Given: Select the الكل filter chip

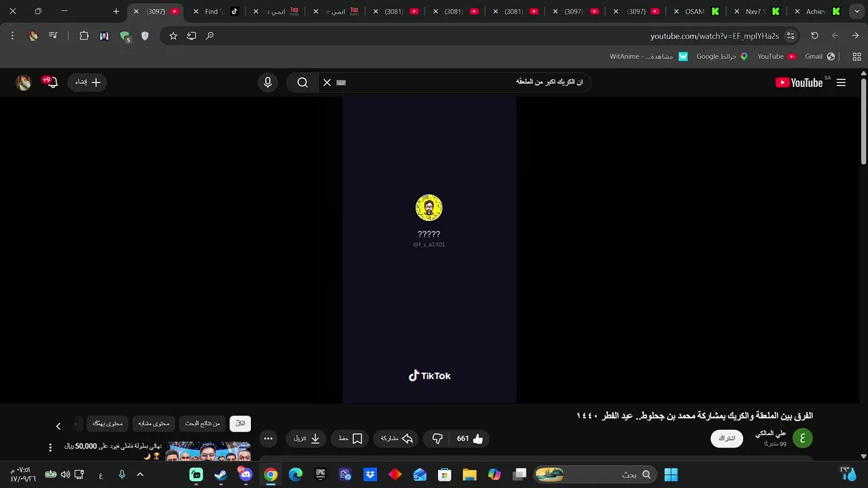Looking at the screenshot, I should click(240, 424).
